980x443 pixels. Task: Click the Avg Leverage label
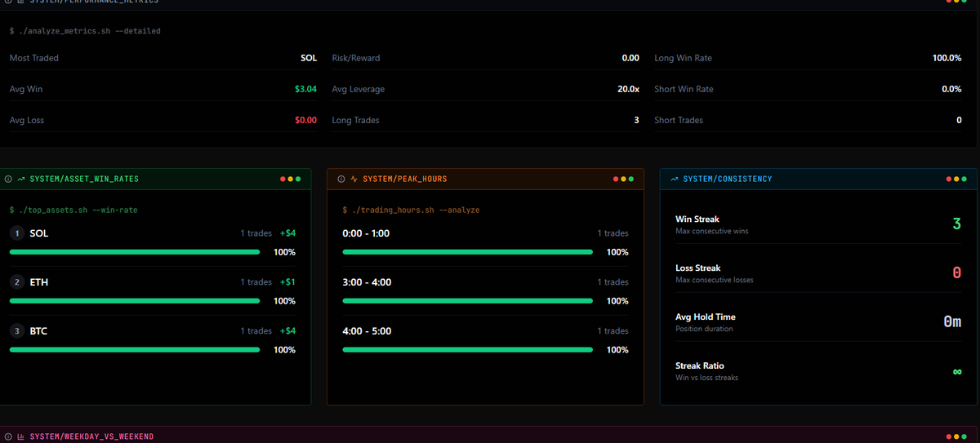click(358, 89)
